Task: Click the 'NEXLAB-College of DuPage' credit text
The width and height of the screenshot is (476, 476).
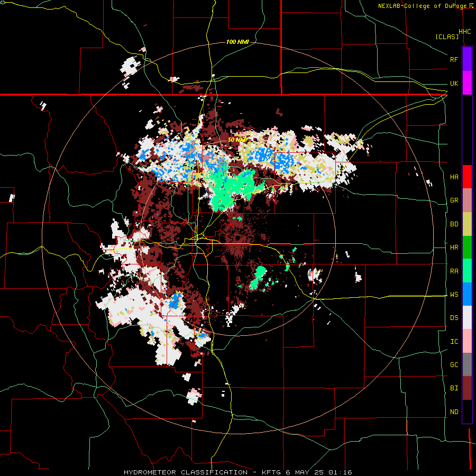Action: (x=423, y=6)
